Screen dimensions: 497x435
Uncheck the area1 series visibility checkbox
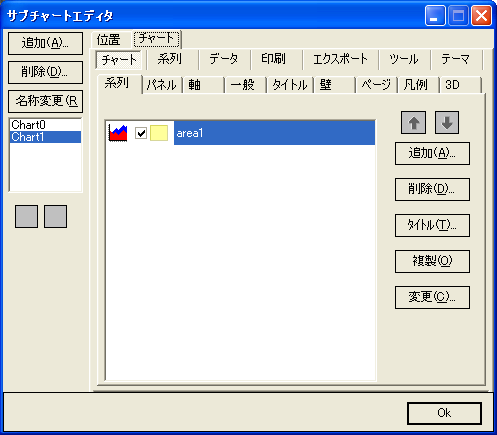141,133
